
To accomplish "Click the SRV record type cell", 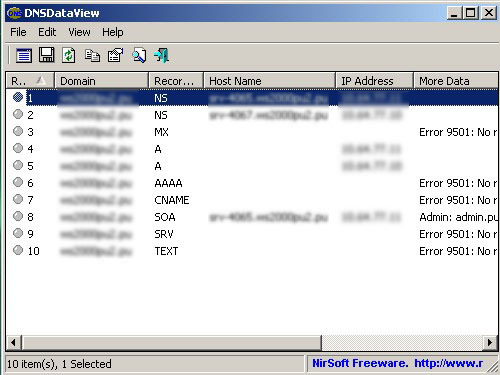I will pyautogui.click(x=164, y=234).
